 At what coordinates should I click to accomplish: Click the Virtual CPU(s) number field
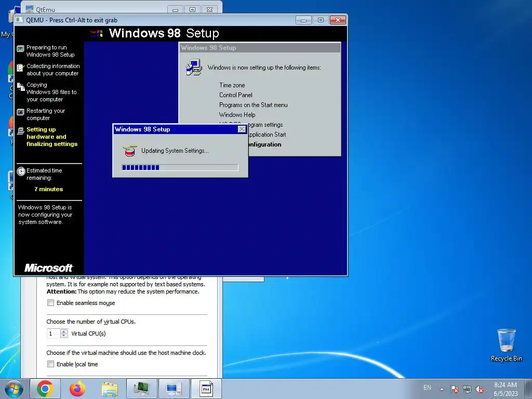[54, 334]
